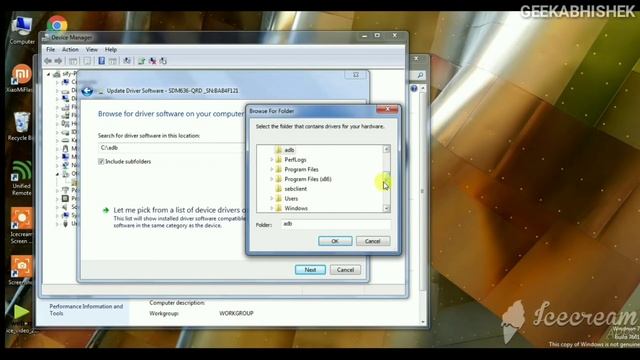The width and height of the screenshot is (640, 360).
Task: Open the Icecream Screen Recorder desktop icon
Action: point(21,226)
